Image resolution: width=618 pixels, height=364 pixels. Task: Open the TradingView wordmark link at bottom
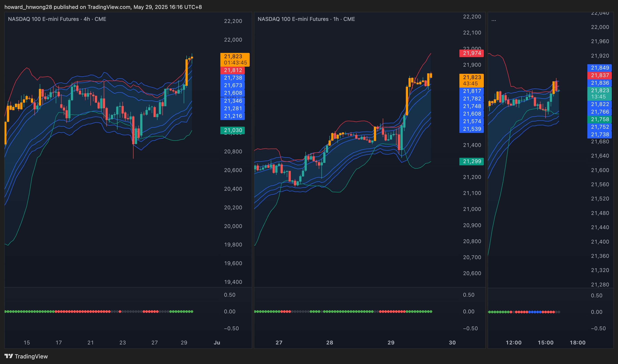[x=31, y=356]
